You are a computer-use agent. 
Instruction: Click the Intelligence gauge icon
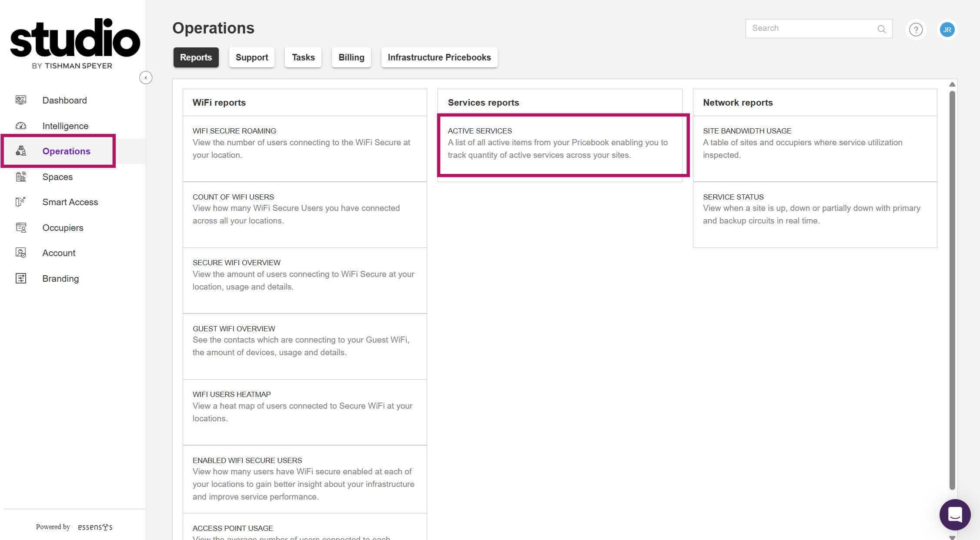[21, 126]
